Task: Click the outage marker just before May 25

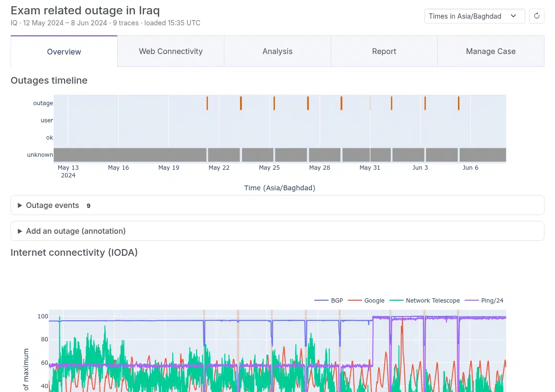Action: pos(274,103)
